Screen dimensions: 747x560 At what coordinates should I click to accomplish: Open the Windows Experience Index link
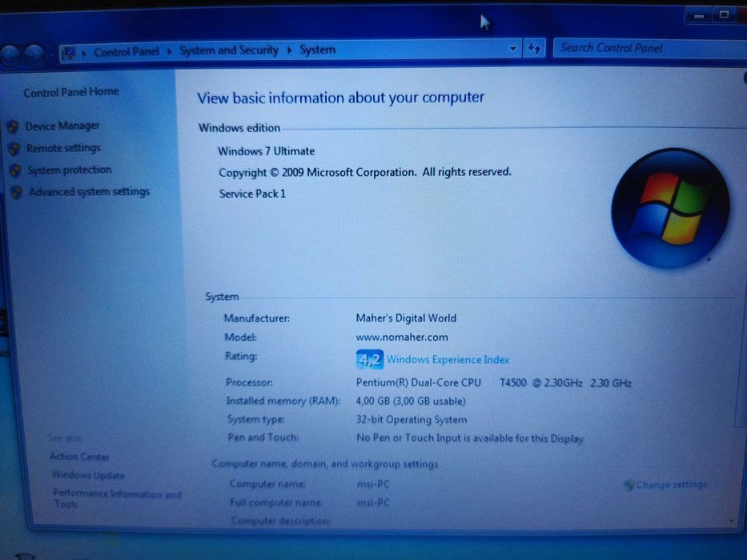point(448,359)
